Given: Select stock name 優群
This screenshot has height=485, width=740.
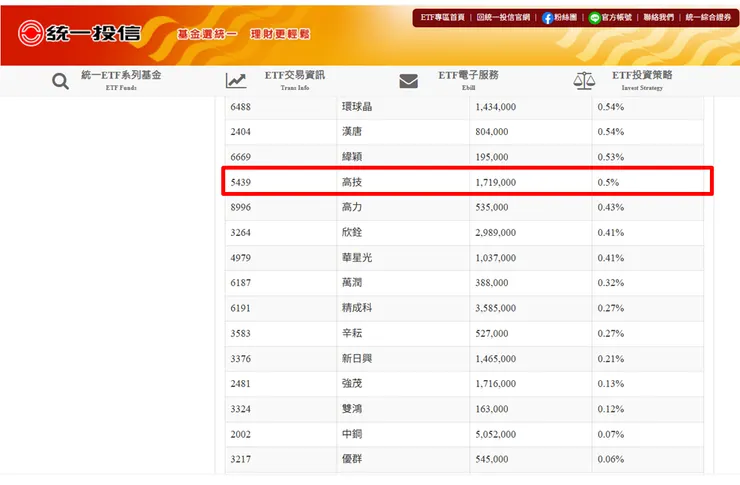Looking at the screenshot, I should click(352, 459).
